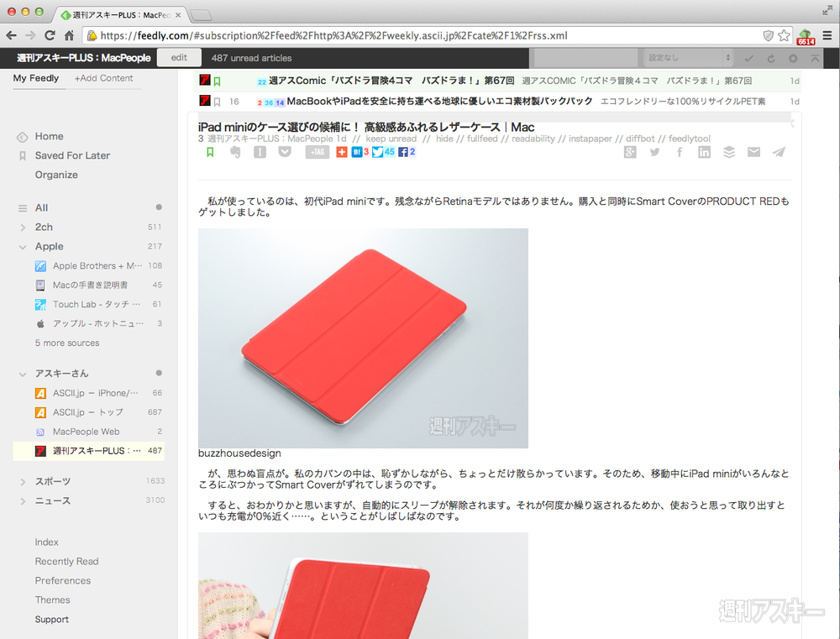This screenshot has width=840, height=639.
Task: Click red iPad mini Smart Cover image
Action: [363, 338]
